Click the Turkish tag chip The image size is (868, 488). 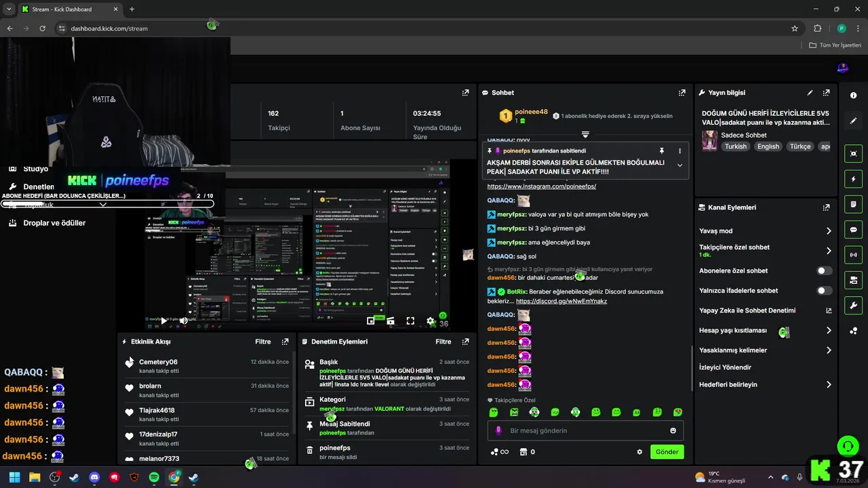click(x=735, y=146)
